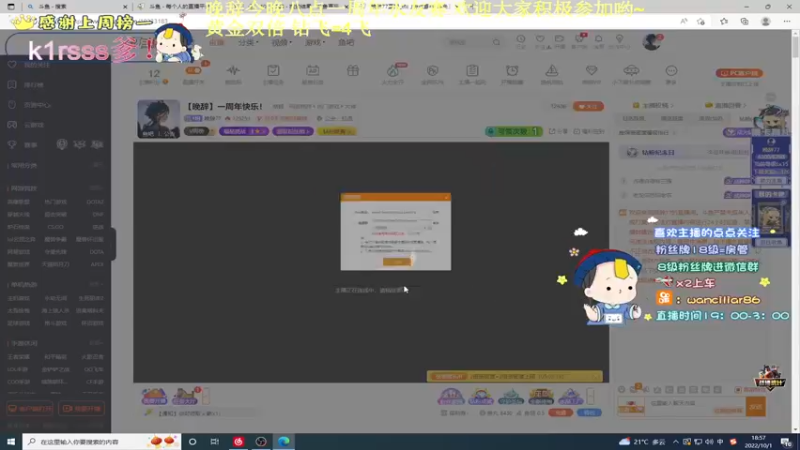This screenshot has height=450, width=800.
Task: Click the streamer avatar beside the room title
Action: [x=158, y=119]
